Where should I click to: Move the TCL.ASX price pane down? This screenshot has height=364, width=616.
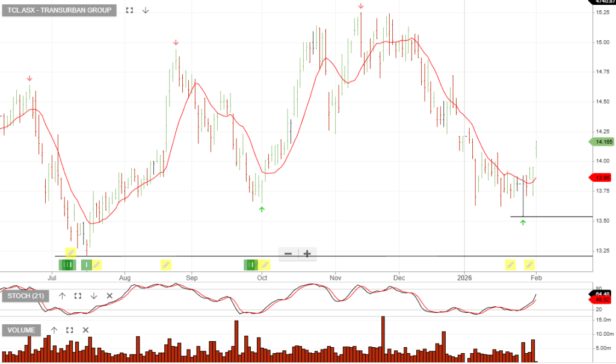[145, 10]
